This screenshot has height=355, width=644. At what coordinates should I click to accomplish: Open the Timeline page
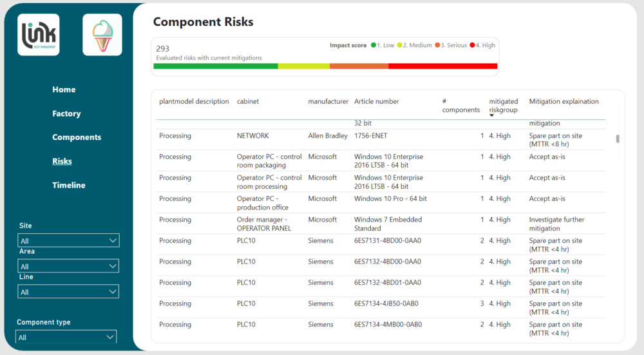coord(69,186)
